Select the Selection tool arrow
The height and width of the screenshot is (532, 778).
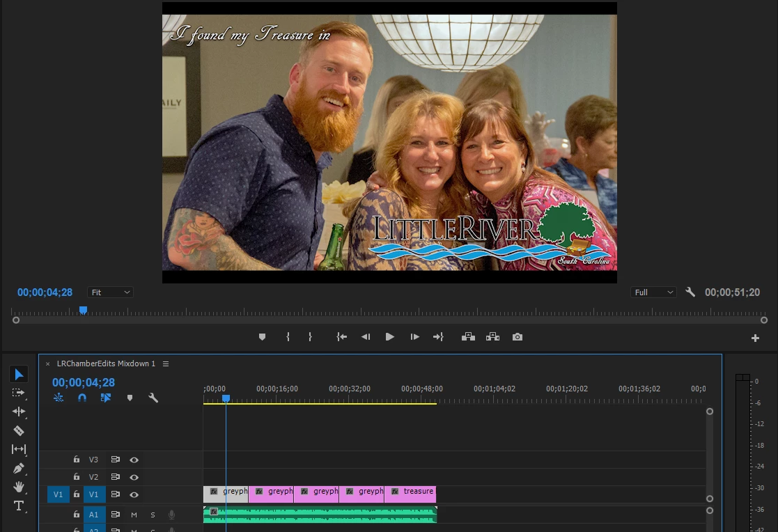point(19,374)
